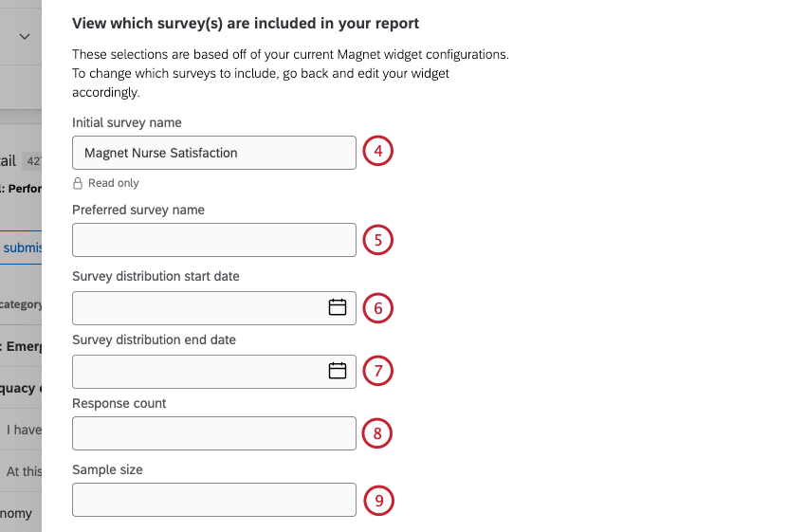Click callout marker number 7
The image size is (806, 532).
pos(377,371)
